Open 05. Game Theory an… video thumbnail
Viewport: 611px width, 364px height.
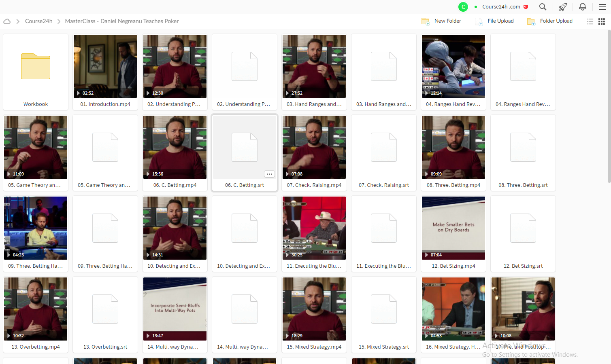point(36,147)
